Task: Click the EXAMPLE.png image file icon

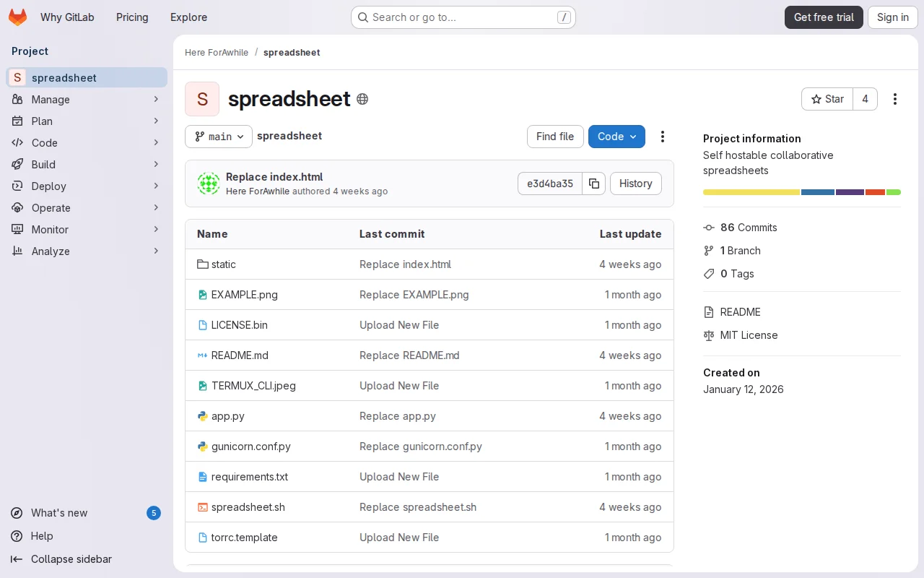Action: [x=203, y=295]
